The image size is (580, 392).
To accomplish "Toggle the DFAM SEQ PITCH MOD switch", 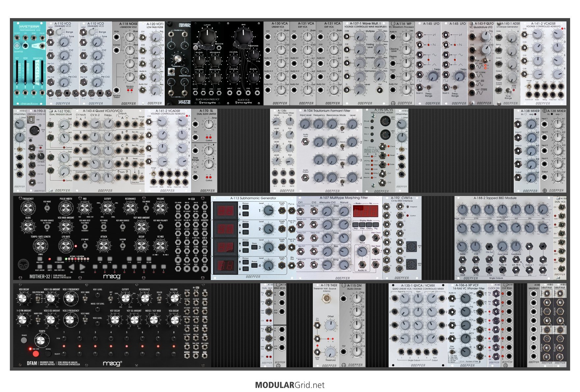I will tap(38, 298).
